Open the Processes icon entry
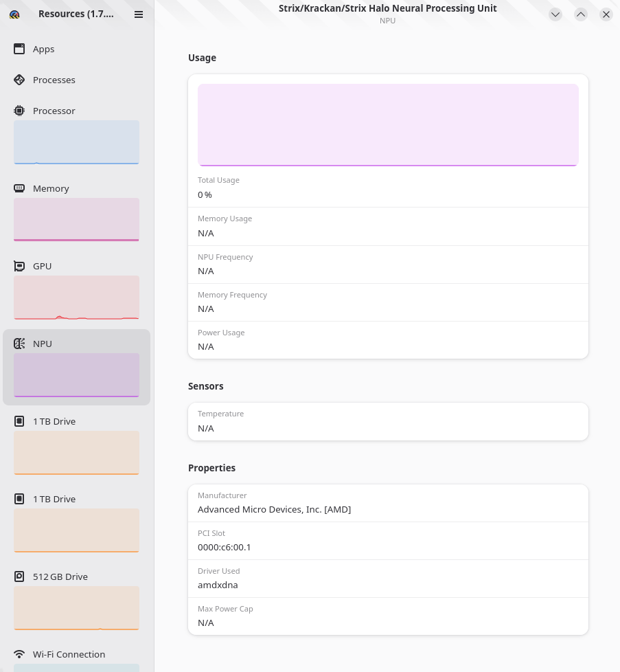The height and width of the screenshot is (672, 620). point(19,80)
